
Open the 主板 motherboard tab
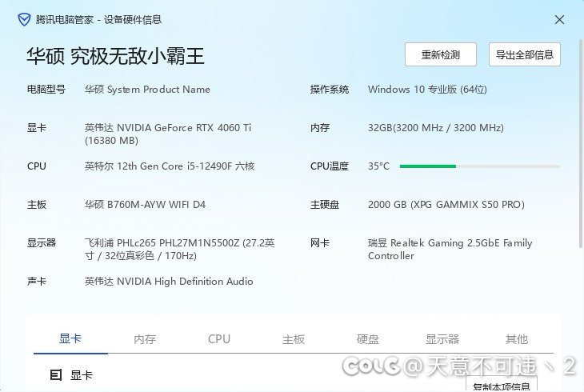[294, 339]
